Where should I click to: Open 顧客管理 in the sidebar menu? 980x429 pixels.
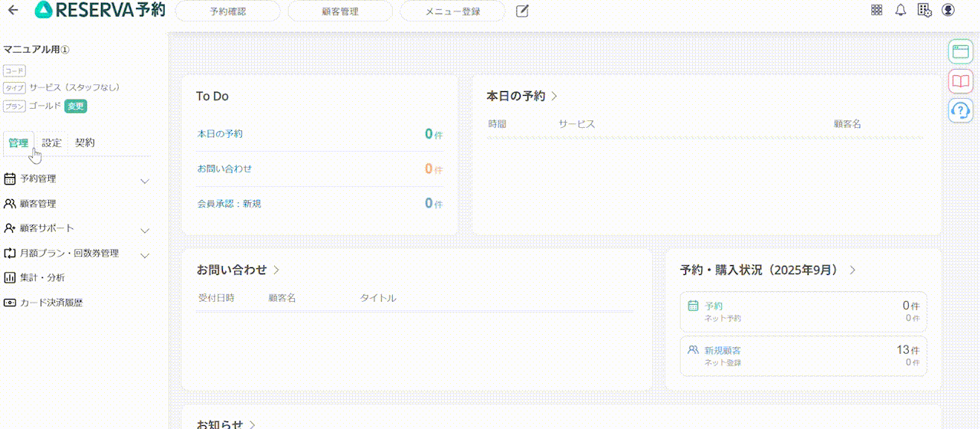click(38, 204)
